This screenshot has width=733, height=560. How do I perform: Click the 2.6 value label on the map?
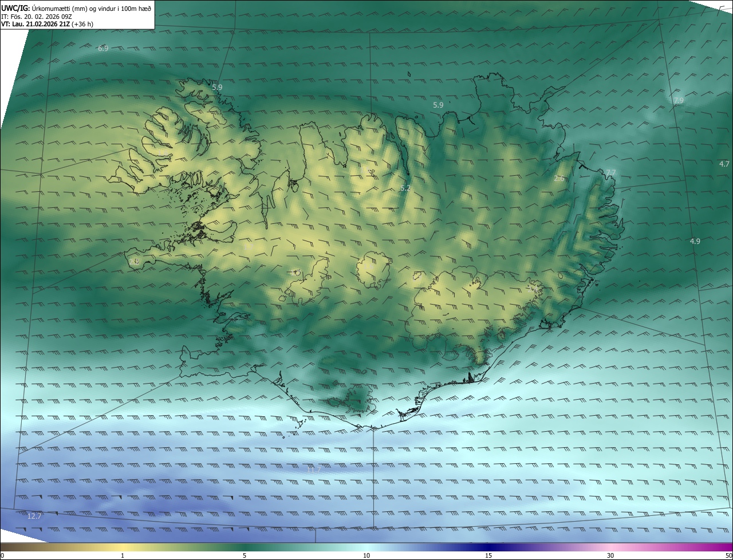pos(559,178)
